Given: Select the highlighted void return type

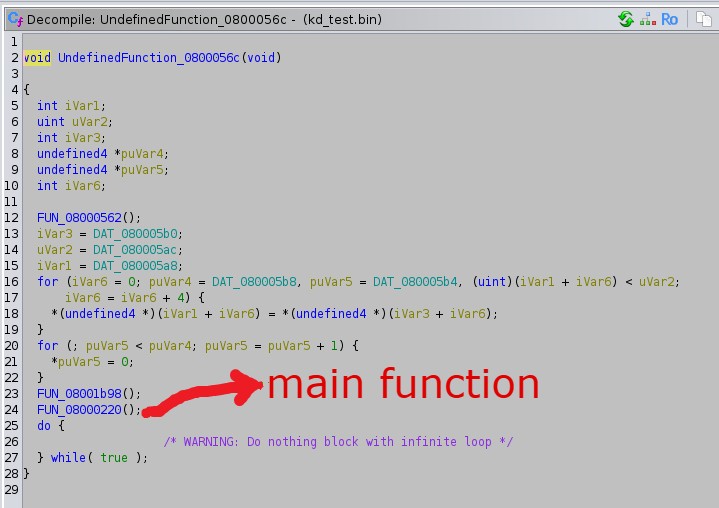Looking at the screenshot, I should tap(37, 58).
